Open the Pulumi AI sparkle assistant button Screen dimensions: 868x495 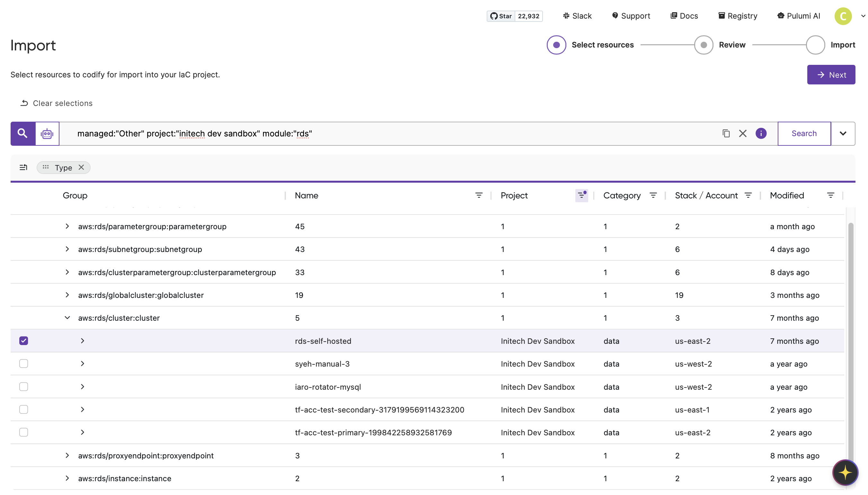click(x=845, y=473)
